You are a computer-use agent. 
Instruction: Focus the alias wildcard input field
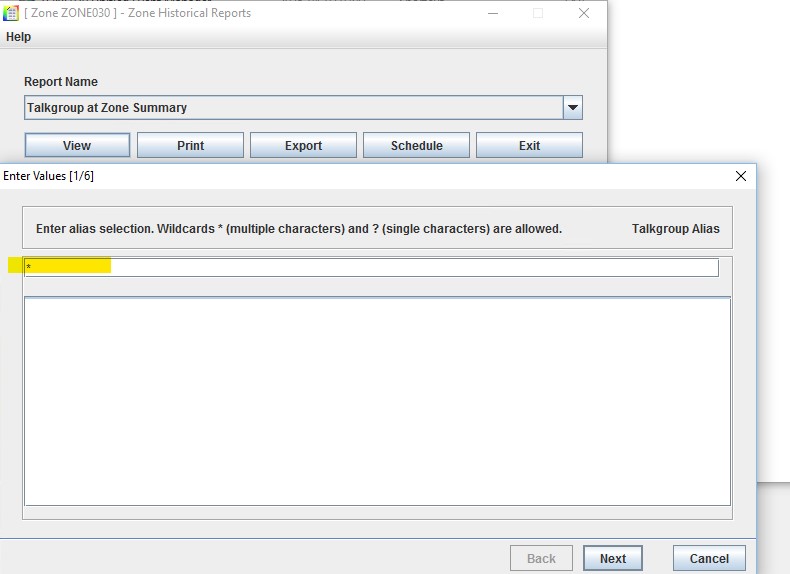point(372,267)
